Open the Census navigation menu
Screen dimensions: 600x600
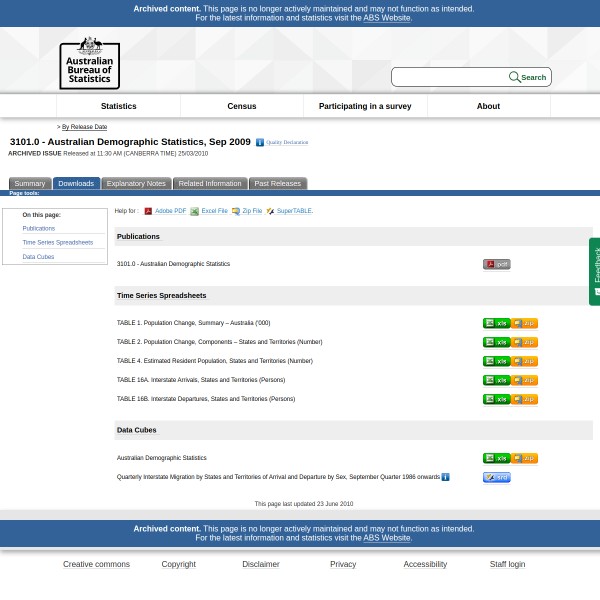click(242, 106)
